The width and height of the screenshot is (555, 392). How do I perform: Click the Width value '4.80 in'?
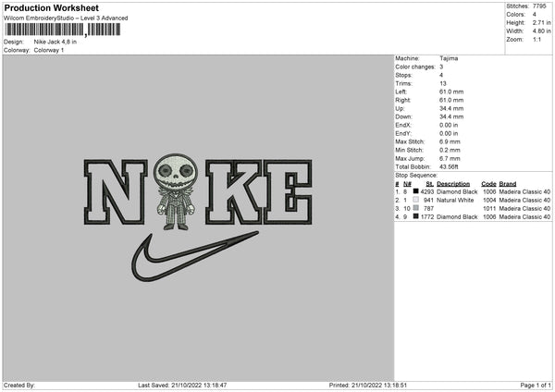coord(541,31)
